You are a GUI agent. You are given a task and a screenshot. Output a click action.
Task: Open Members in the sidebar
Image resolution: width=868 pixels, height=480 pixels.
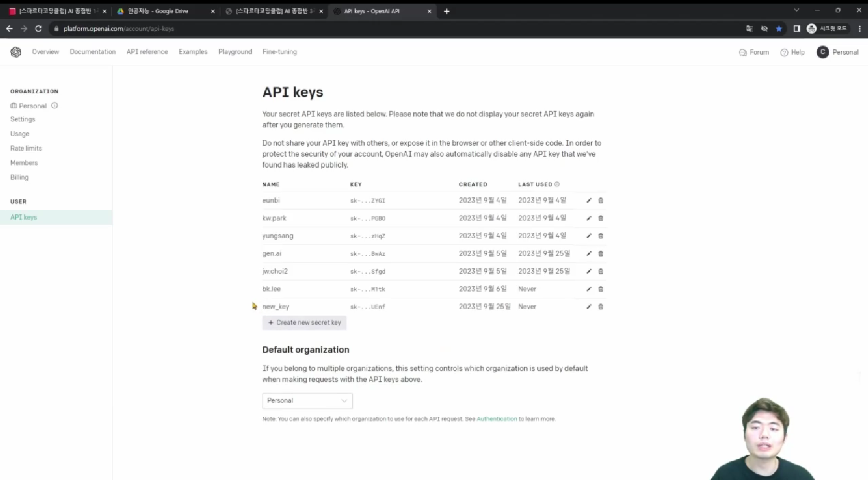click(24, 163)
